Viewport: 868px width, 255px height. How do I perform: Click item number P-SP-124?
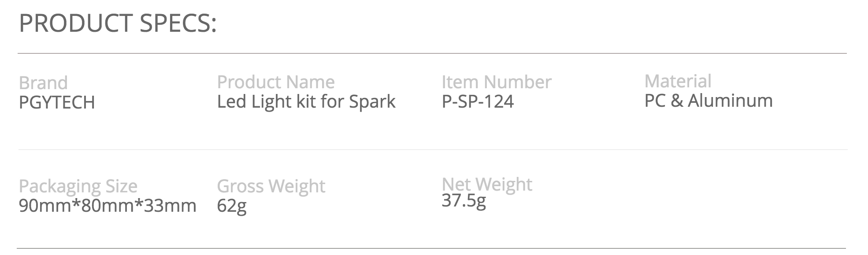478,101
